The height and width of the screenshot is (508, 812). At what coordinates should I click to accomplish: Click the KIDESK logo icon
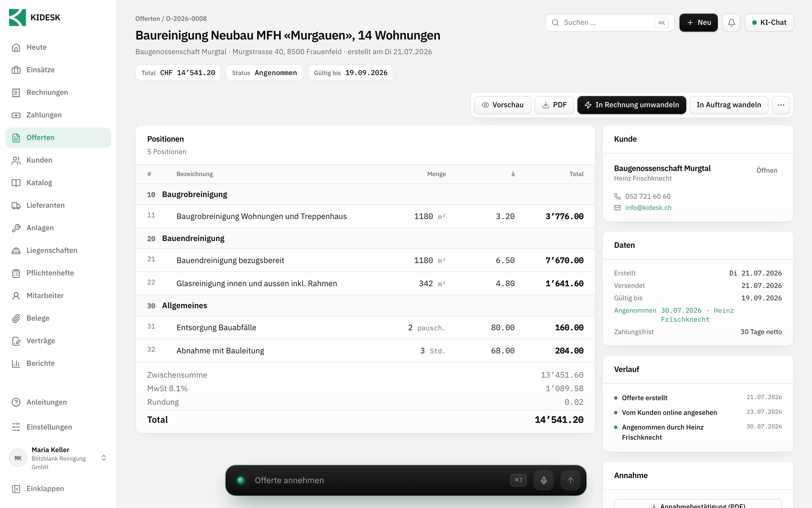17,17
